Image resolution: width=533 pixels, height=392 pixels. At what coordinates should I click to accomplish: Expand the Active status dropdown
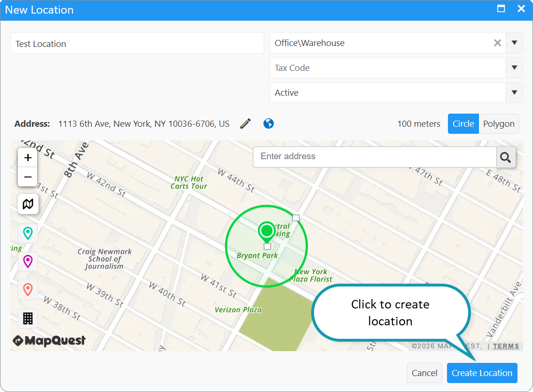[x=514, y=92]
